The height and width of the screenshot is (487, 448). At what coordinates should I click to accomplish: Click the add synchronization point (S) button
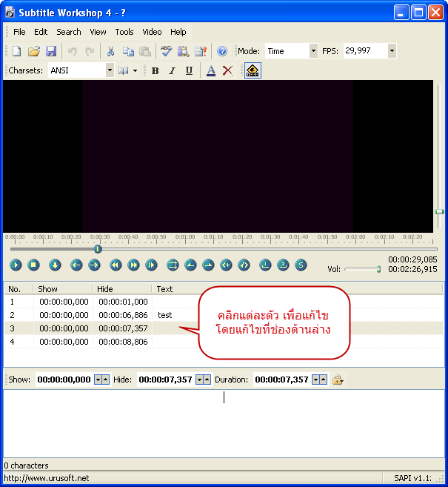pos(301,265)
